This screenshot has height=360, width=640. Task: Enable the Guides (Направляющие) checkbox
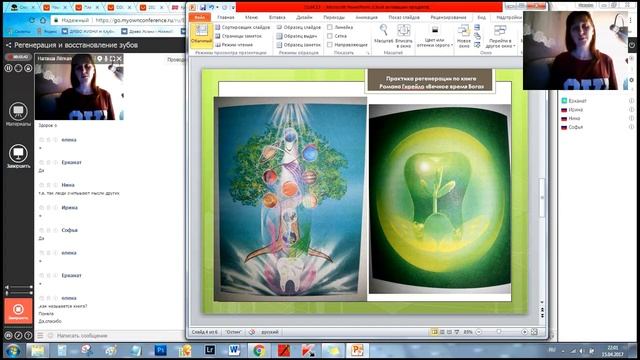tap(330, 45)
